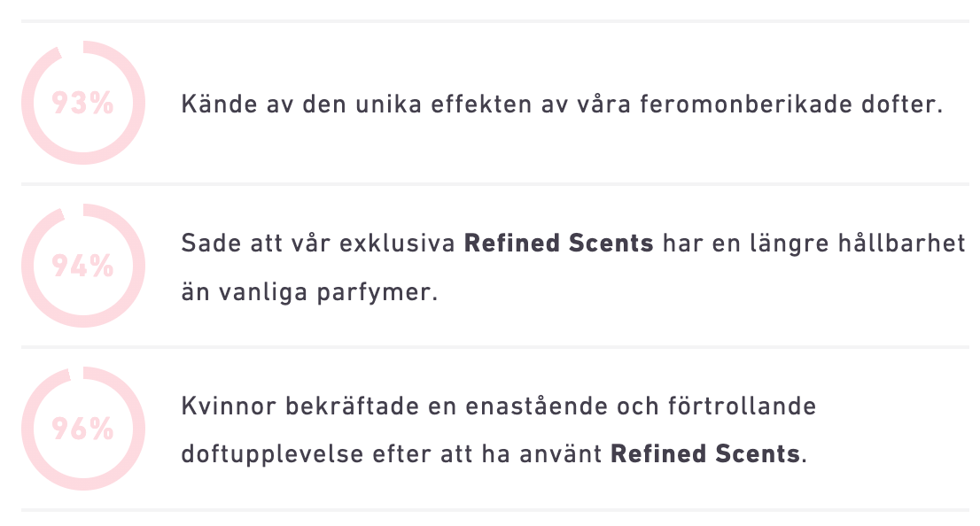Screen dimensions: 980x526
Task: Click the text 'än vanliga parfymer.'
Action: pos(310,291)
